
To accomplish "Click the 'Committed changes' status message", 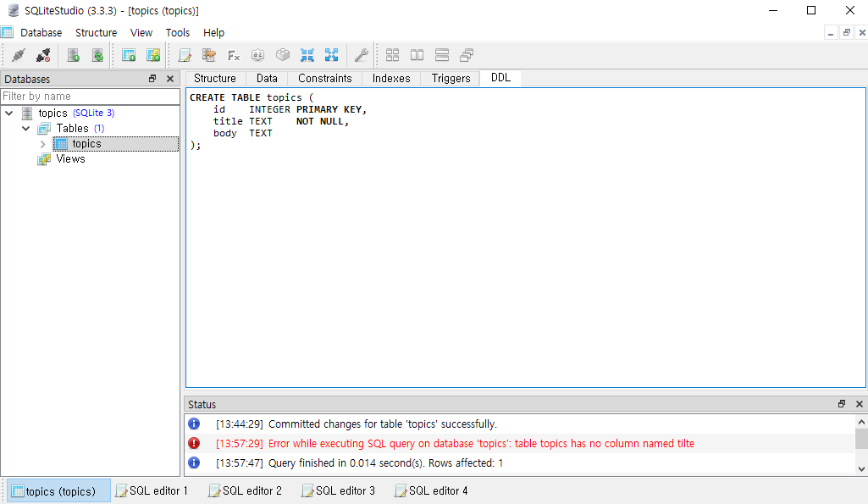I will (383, 424).
